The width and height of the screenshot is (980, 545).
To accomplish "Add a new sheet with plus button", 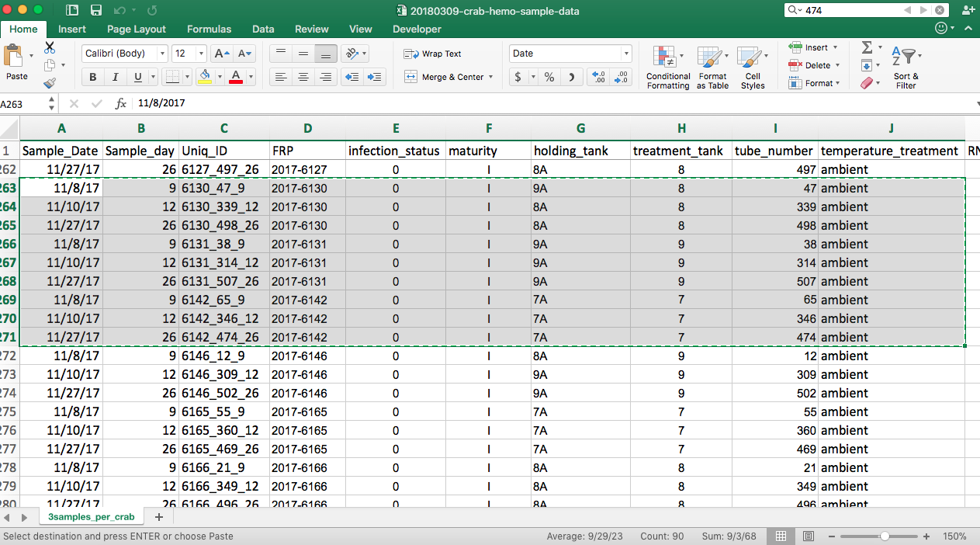I will click(x=159, y=517).
